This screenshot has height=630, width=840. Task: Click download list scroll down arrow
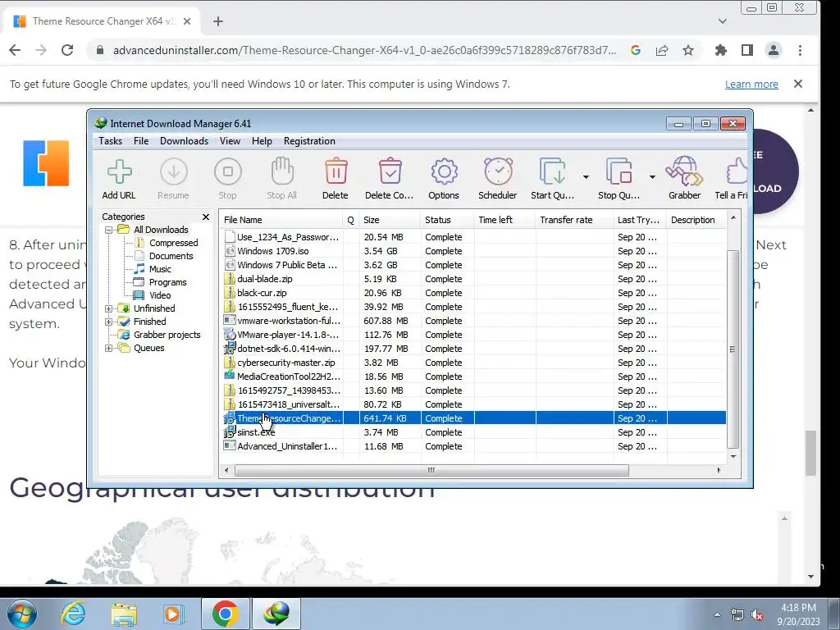733,456
